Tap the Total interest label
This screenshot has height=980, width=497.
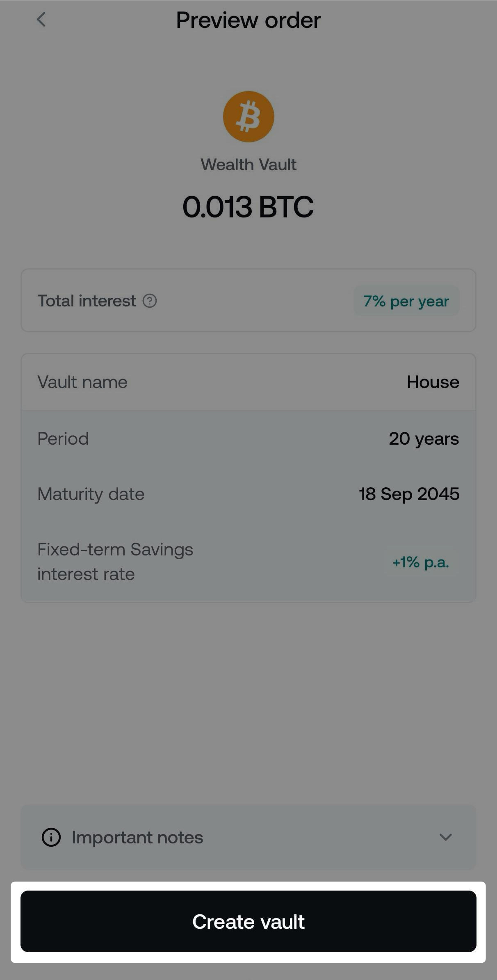point(87,301)
